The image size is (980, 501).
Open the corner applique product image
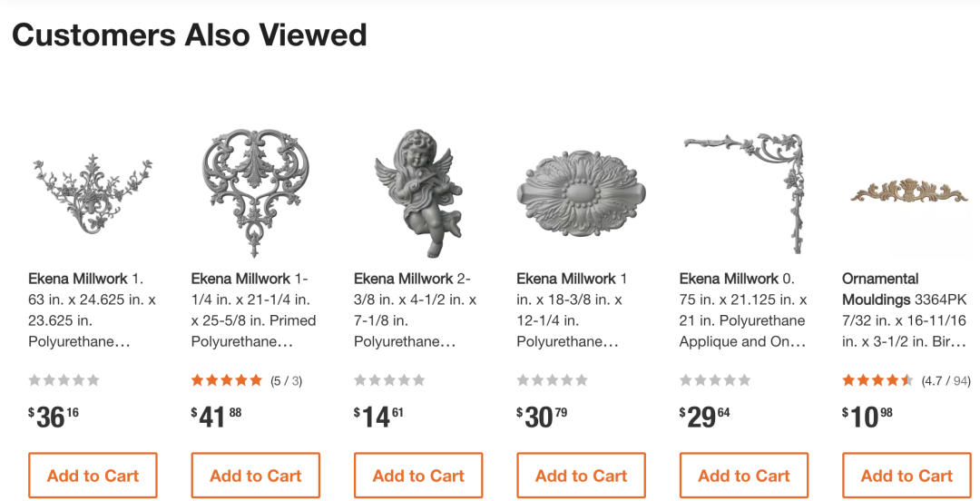743,192
